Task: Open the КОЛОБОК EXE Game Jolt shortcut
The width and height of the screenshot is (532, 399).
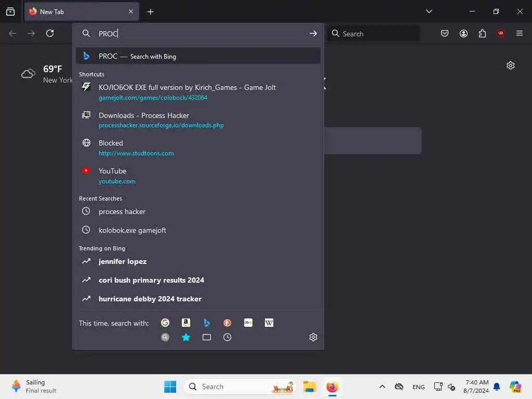Action: (198, 92)
